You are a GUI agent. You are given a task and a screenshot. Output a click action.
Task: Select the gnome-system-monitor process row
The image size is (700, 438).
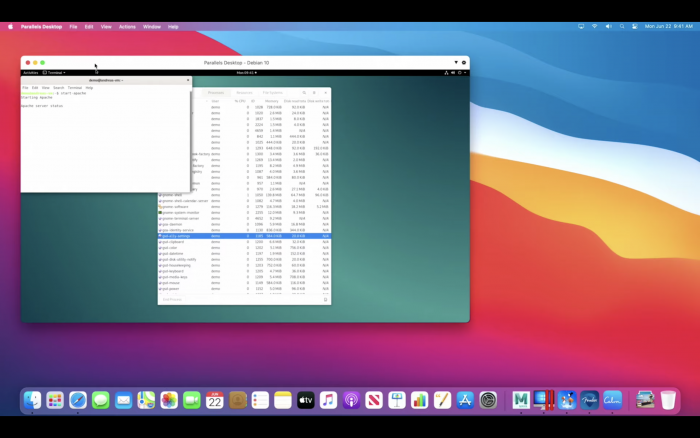[x=244, y=213]
